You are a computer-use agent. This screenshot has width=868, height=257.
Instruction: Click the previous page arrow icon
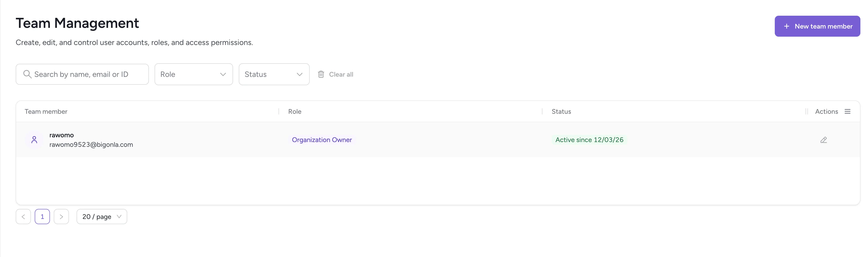click(23, 216)
